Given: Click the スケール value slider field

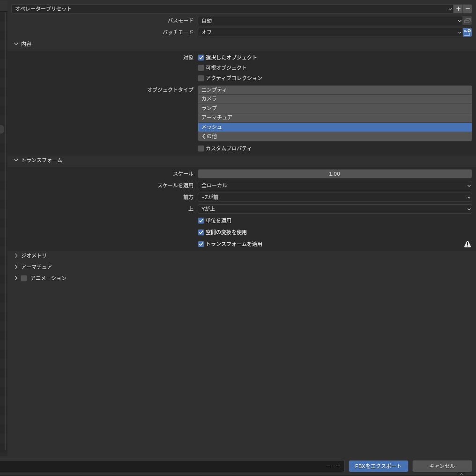Looking at the screenshot, I should click(x=335, y=174).
